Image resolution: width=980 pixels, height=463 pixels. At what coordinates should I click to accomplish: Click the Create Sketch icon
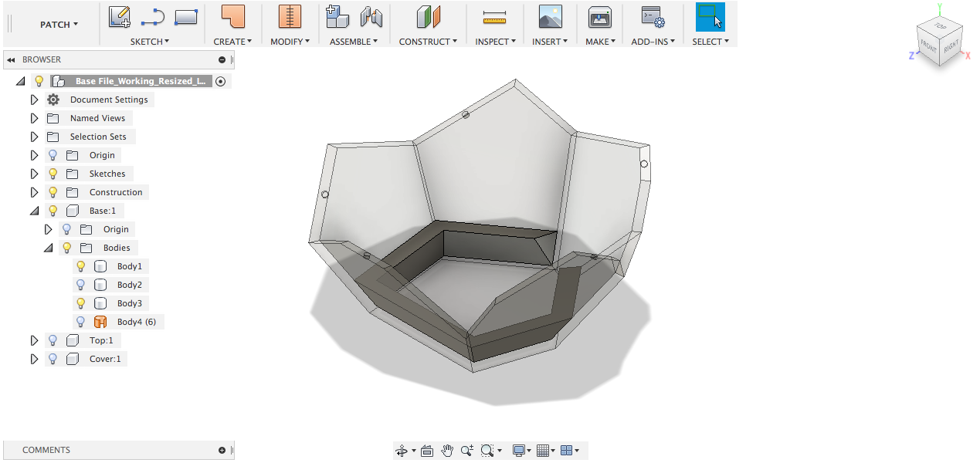pyautogui.click(x=119, y=16)
